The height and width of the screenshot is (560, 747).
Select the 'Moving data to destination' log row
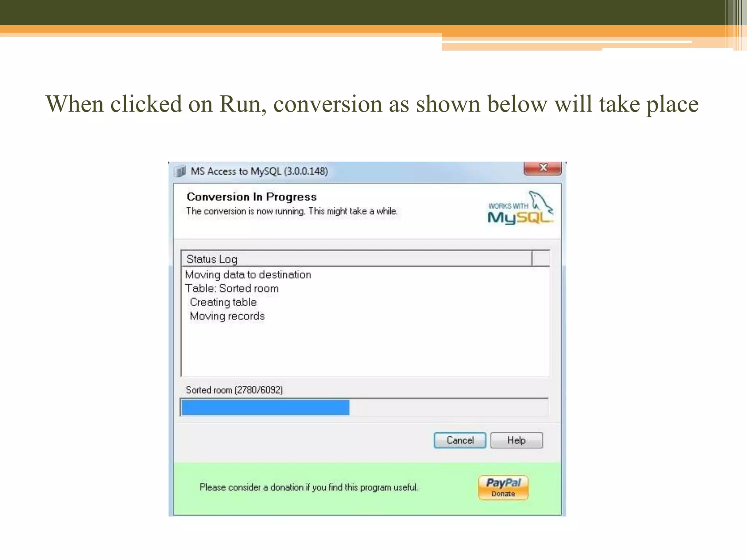(248, 275)
